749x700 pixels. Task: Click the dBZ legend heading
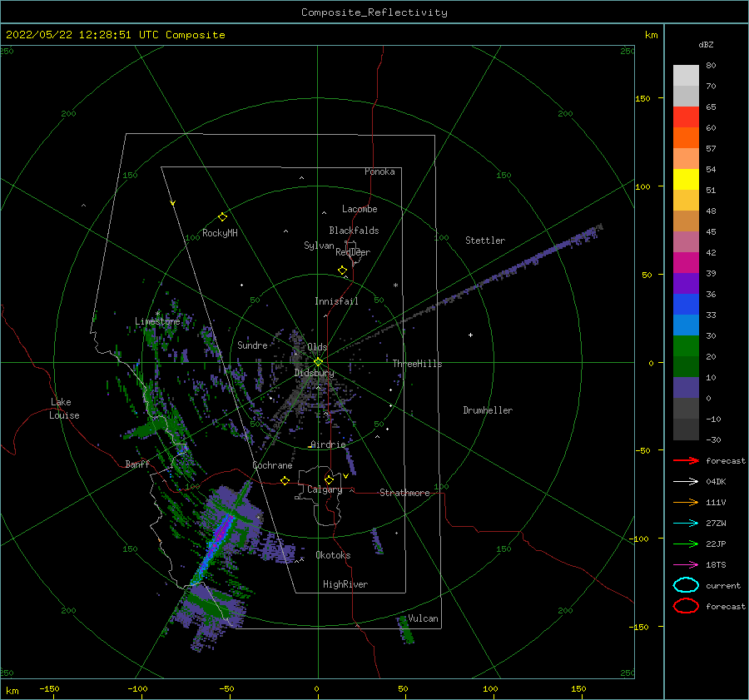pyautogui.click(x=706, y=45)
